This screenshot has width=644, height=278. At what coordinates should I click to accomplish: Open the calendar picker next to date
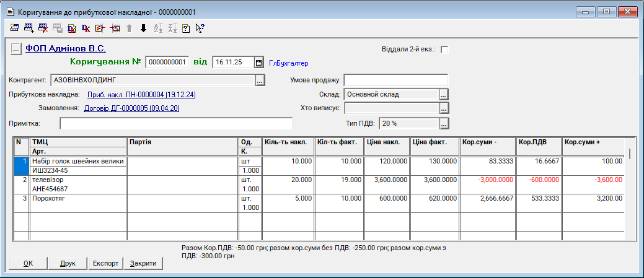click(x=258, y=63)
